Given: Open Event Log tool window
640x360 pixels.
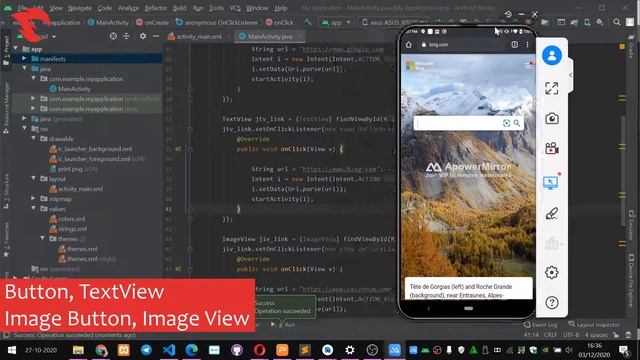Looking at the screenshot, I should click(x=540, y=324).
